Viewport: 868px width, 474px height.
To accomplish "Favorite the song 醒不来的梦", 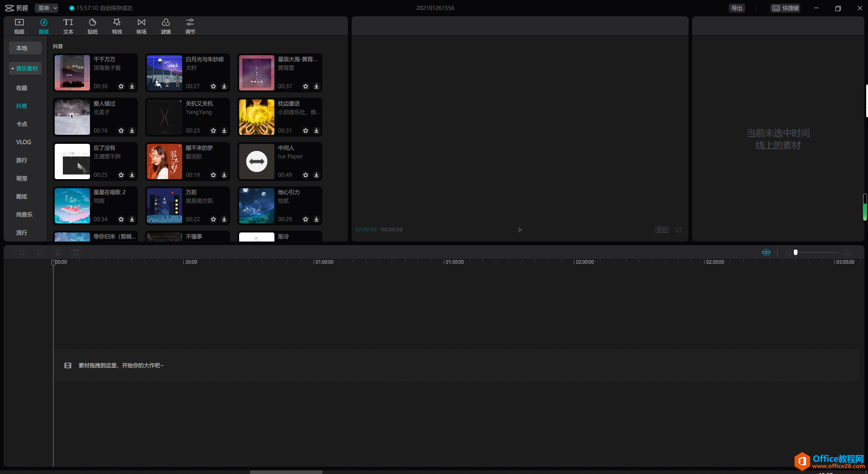I will click(x=213, y=175).
